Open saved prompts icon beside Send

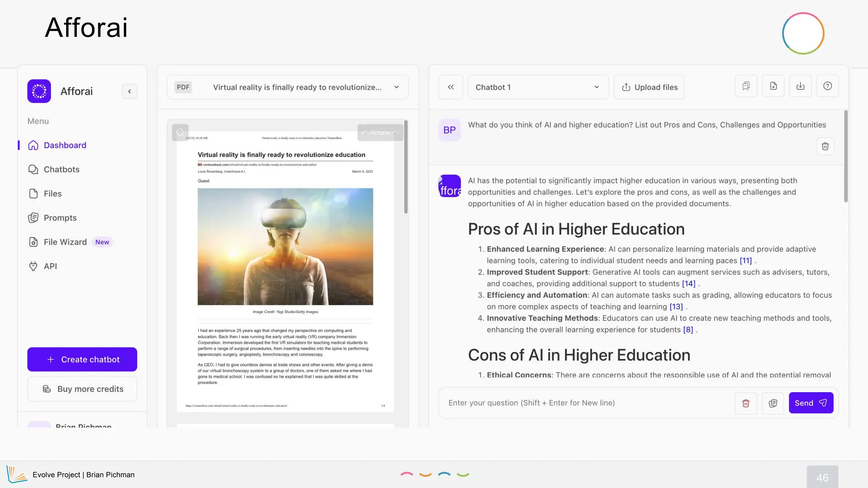point(773,403)
